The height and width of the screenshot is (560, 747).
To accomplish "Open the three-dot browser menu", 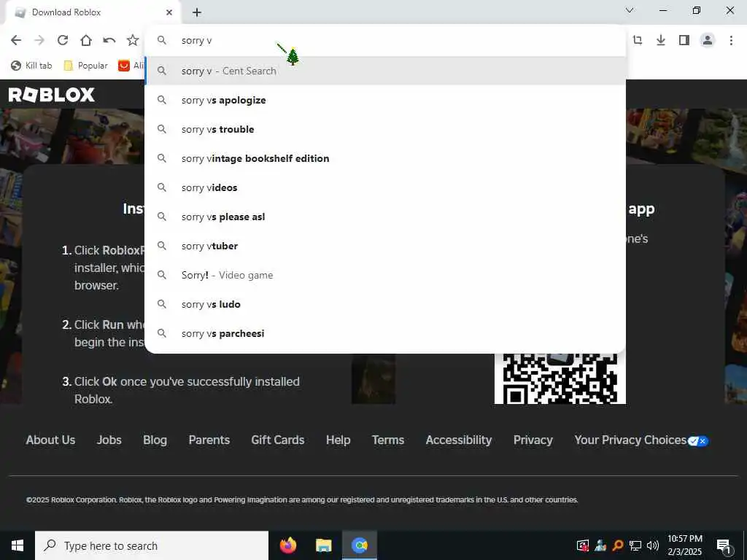I will [x=731, y=41].
